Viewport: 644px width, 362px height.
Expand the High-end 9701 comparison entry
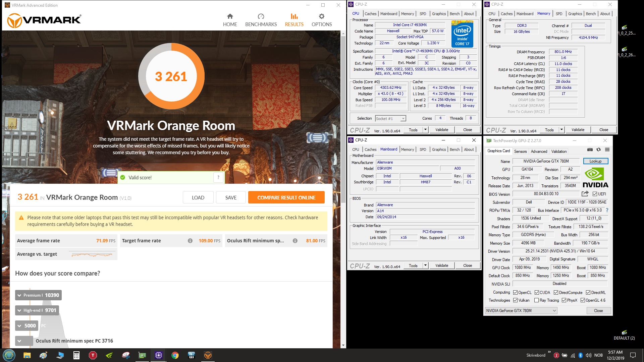pyautogui.click(x=37, y=310)
